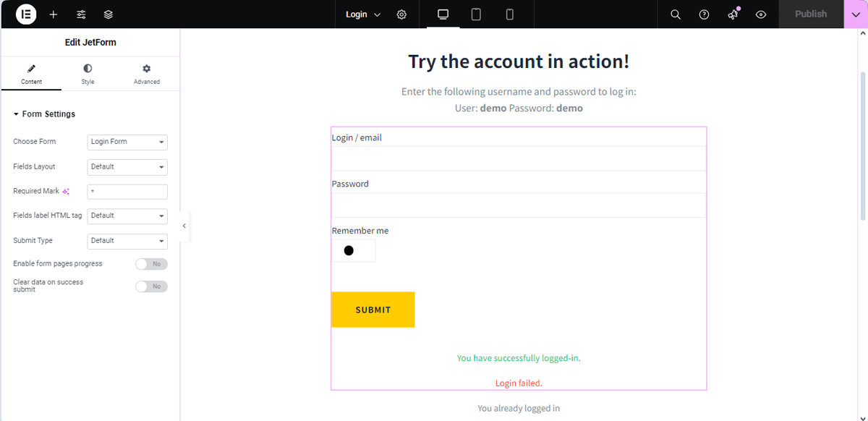Open the help question mark icon
868x421 pixels.
click(704, 14)
